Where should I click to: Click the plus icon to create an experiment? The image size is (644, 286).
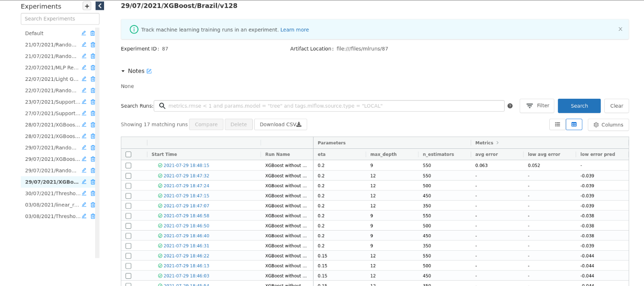coord(87,6)
